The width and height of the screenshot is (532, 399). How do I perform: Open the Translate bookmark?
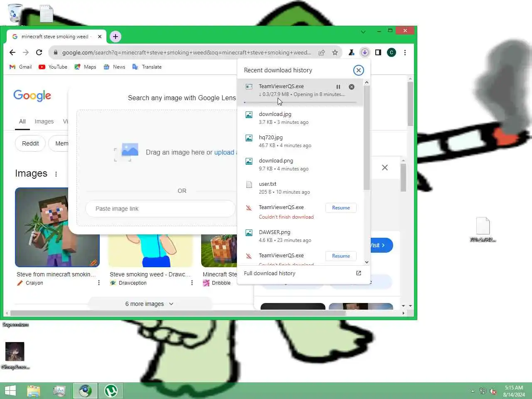(x=147, y=67)
